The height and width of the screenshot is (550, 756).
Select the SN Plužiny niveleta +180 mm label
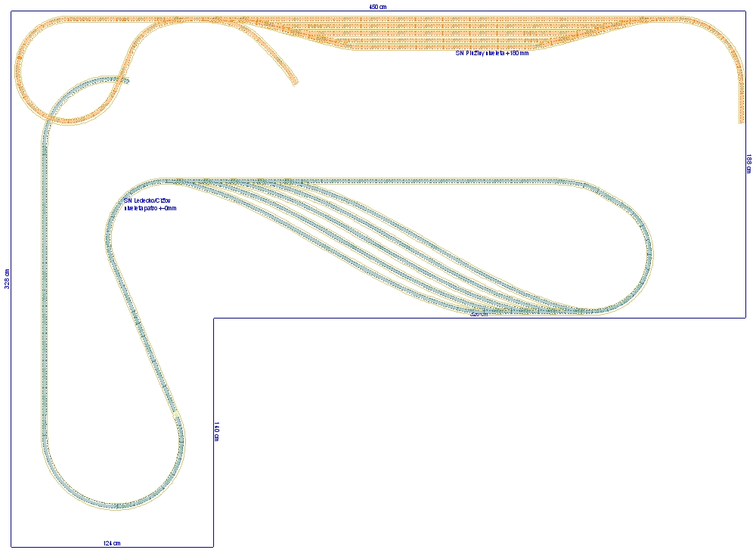click(491, 54)
